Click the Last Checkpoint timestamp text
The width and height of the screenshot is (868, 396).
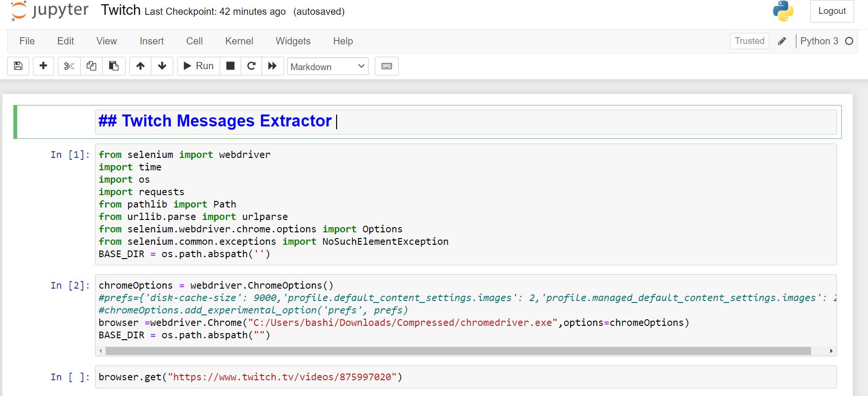point(215,11)
